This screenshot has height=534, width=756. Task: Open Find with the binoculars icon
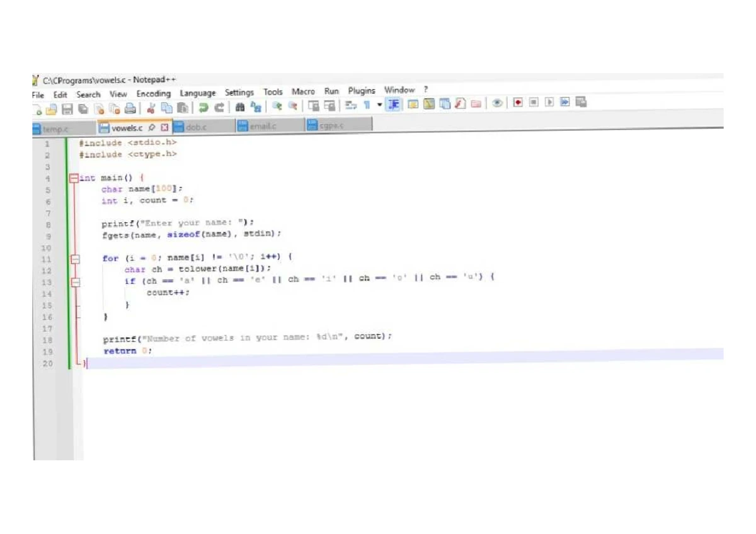[240, 107]
